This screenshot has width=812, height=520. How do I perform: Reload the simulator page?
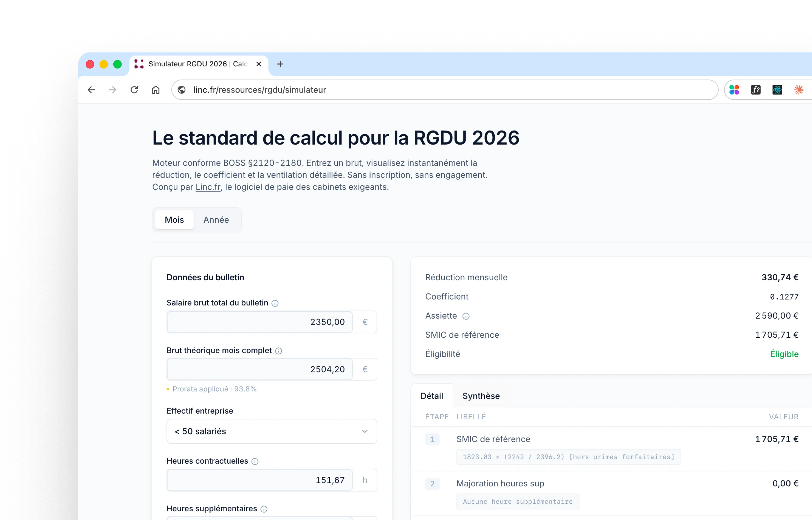(x=134, y=90)
